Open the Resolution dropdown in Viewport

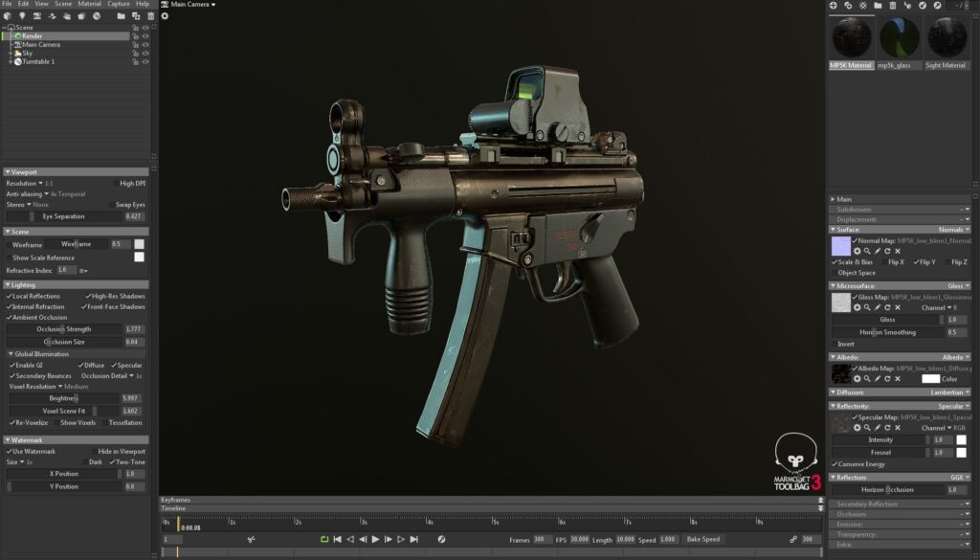[x=30, y=184]
